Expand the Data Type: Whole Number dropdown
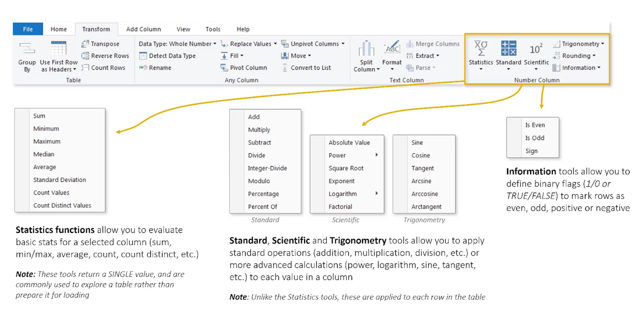Screen dimensions: 644x319 (214, 44)
